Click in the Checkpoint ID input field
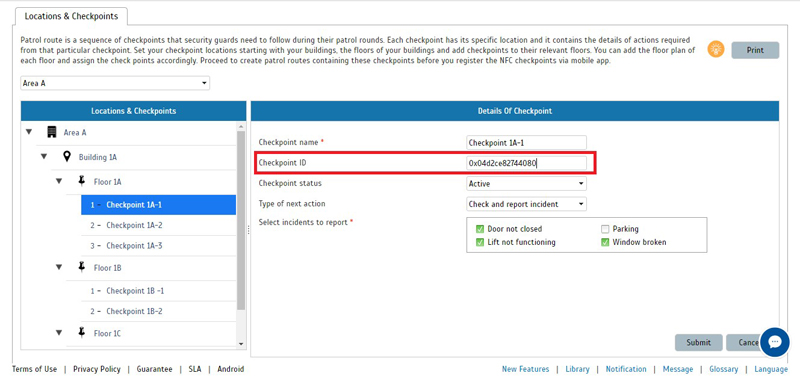Screen dimensions: 800x376 [x=527, y=163]
